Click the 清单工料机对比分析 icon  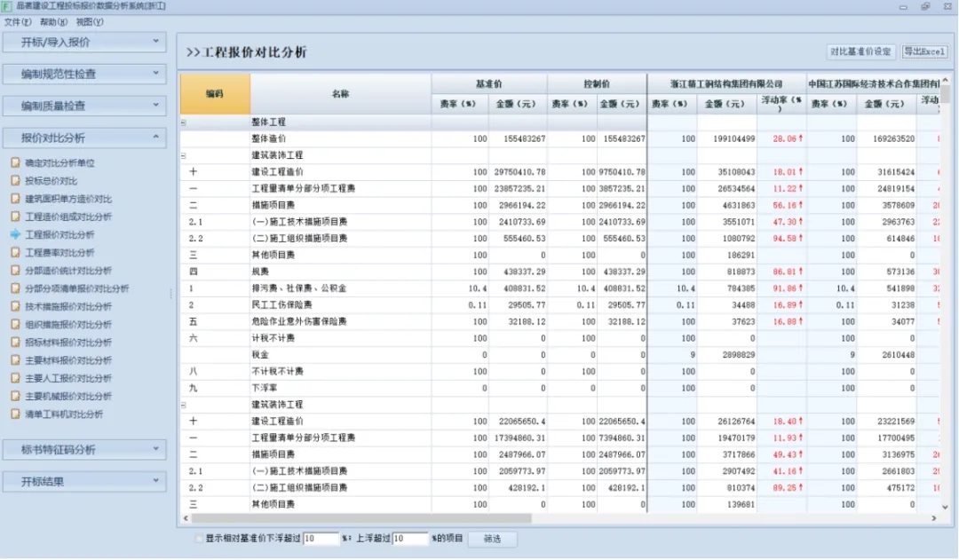point(15,414)
